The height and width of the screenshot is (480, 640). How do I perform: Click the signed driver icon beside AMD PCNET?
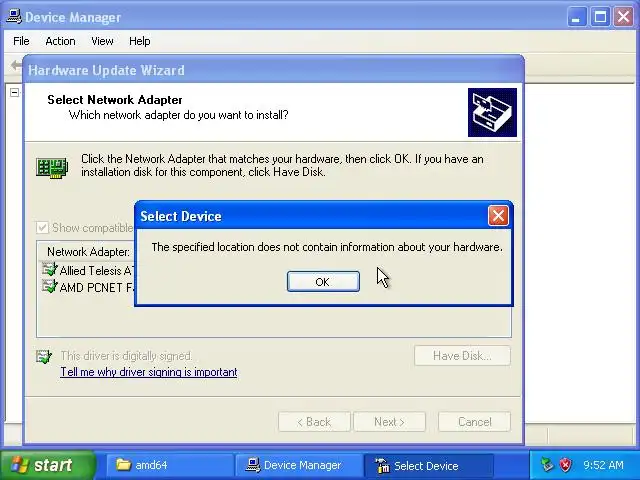pos(50,286)
